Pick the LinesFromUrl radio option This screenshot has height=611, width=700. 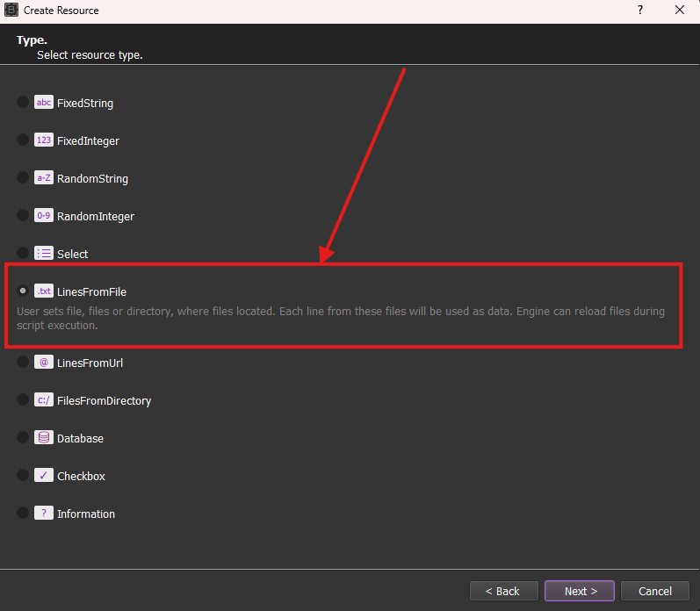(23, 363)
